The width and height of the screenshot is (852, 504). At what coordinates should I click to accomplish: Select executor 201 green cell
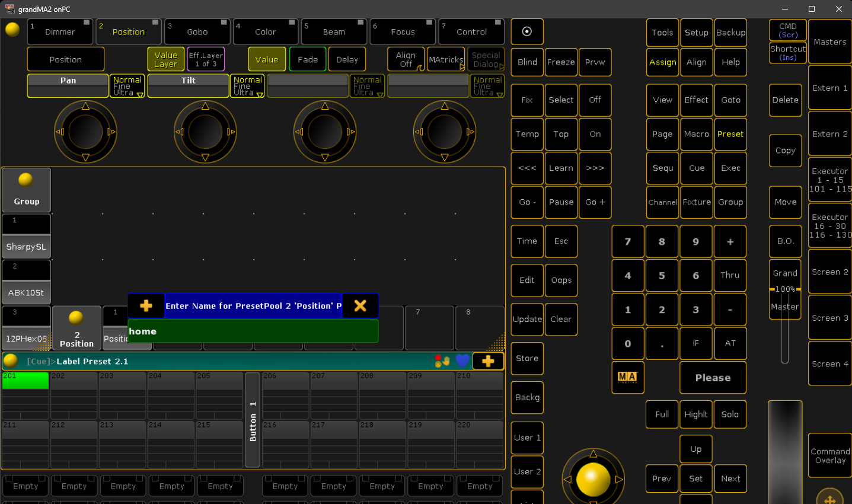25,380
